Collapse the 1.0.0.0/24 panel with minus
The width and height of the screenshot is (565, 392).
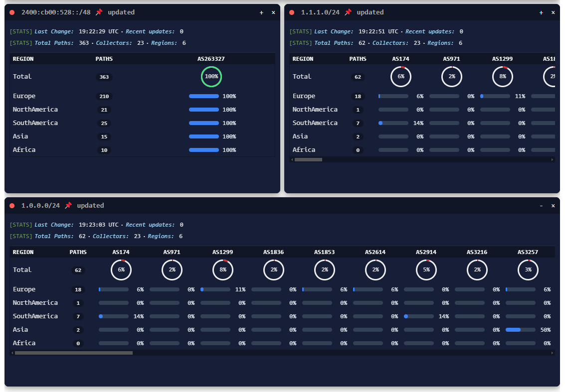[541, 206]
